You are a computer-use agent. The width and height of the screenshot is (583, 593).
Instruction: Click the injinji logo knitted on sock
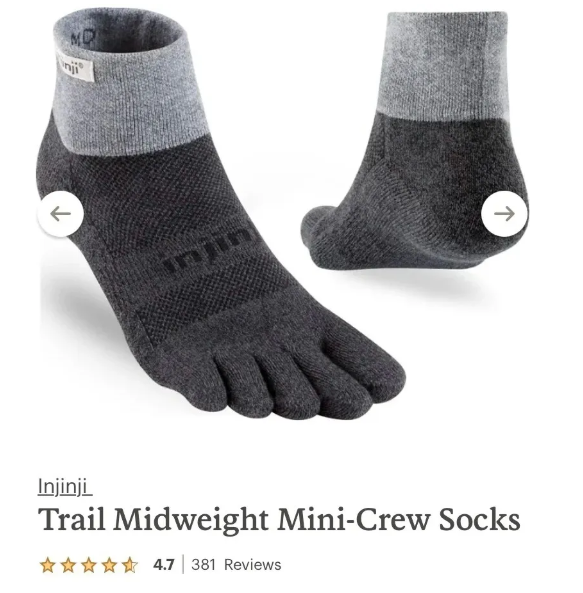[x=207, y=250]
